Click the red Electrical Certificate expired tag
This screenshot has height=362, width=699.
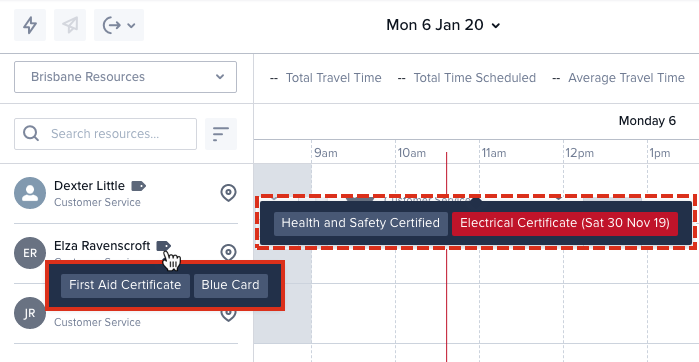565,223
